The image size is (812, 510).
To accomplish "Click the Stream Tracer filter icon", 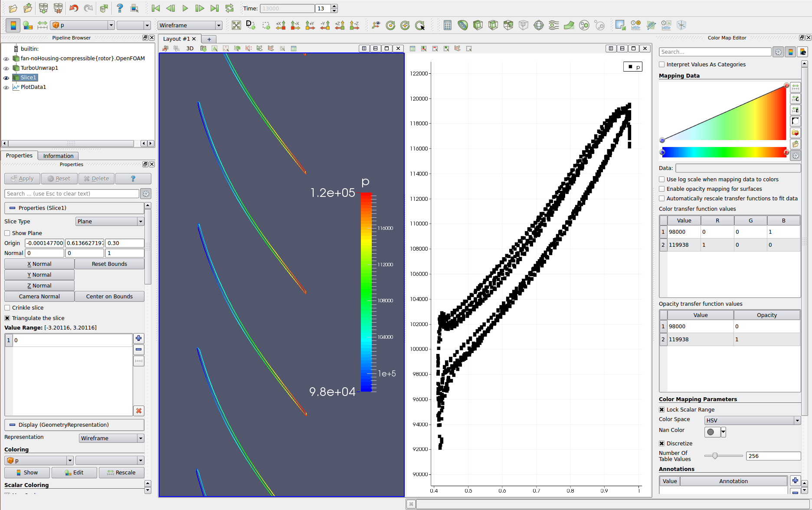I will pyautogui.click(x=554, y=25).
